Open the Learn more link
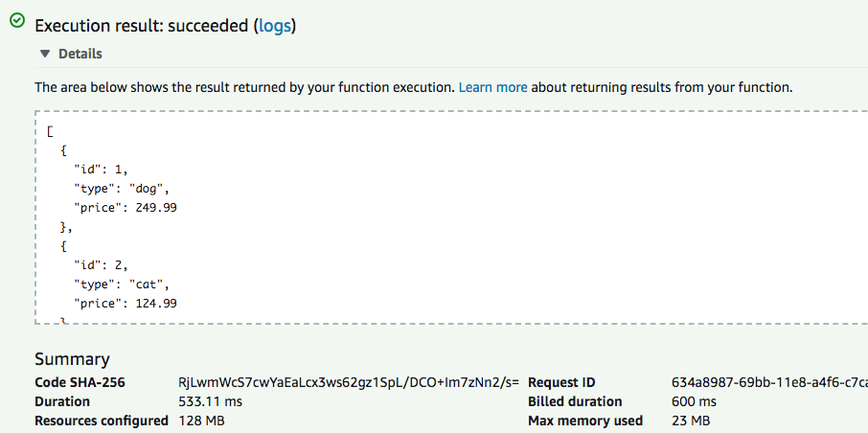The height and width of the screenshot is (433, 868). (492, 87)
